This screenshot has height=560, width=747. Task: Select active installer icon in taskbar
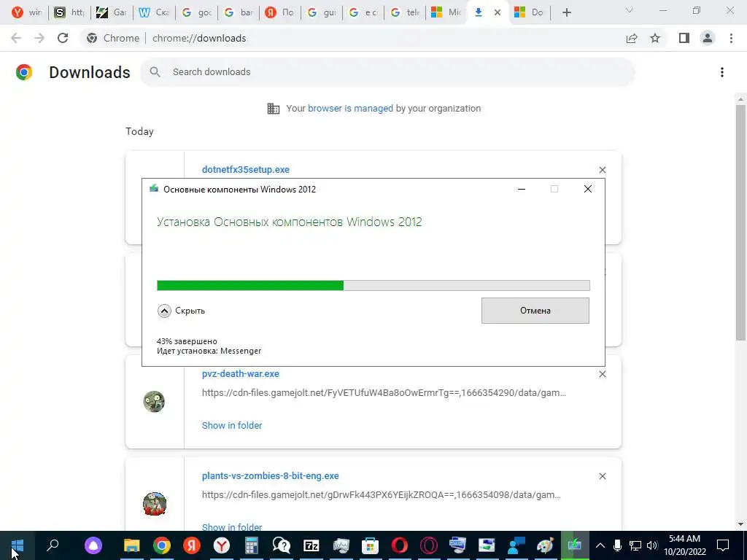[x=575, y=545]
